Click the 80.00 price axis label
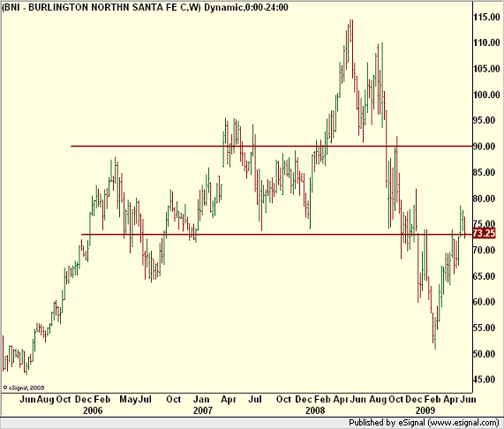 484,199
